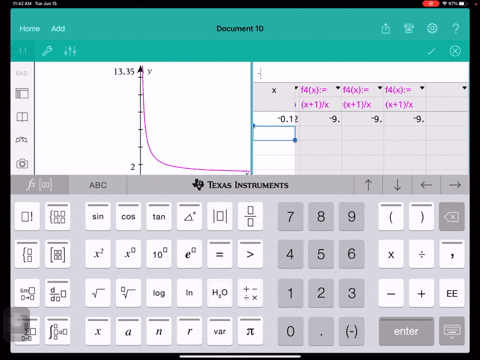Switch to the fx math keyboard tab

point(40,185)
